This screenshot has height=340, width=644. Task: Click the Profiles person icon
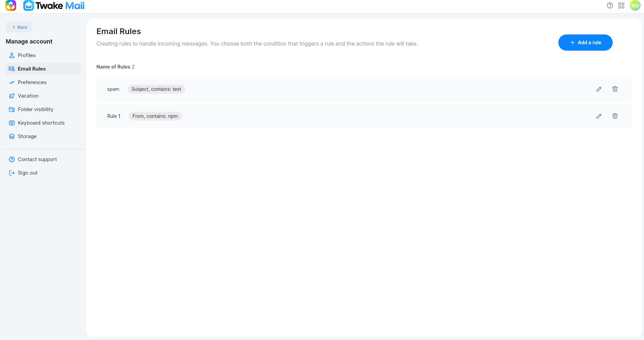coord(12,55)
